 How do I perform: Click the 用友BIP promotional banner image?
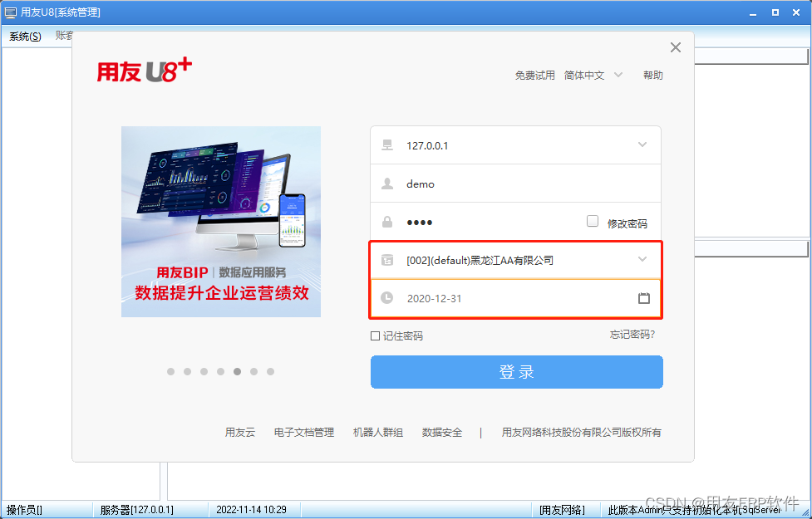[221, 222]
